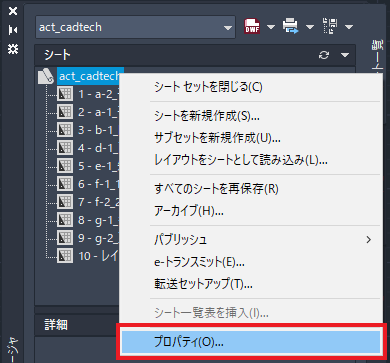390x363 pixels.
Task: Close the palette with the X icon
Action: pyautogui.click(x=13, y=11)
